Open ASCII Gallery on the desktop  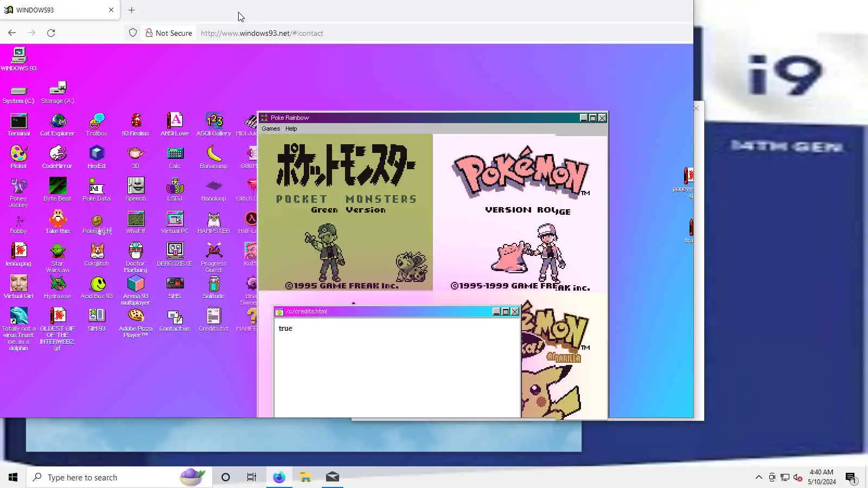point(214,125)
